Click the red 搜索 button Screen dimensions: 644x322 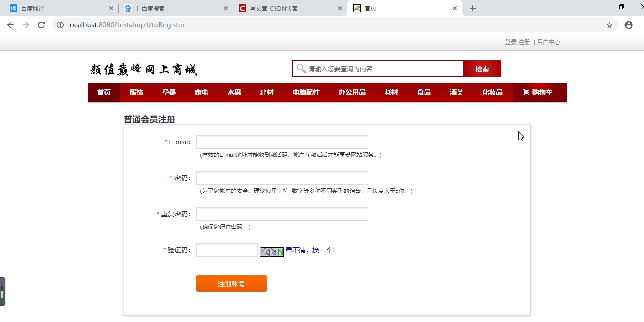coord(482,69)
